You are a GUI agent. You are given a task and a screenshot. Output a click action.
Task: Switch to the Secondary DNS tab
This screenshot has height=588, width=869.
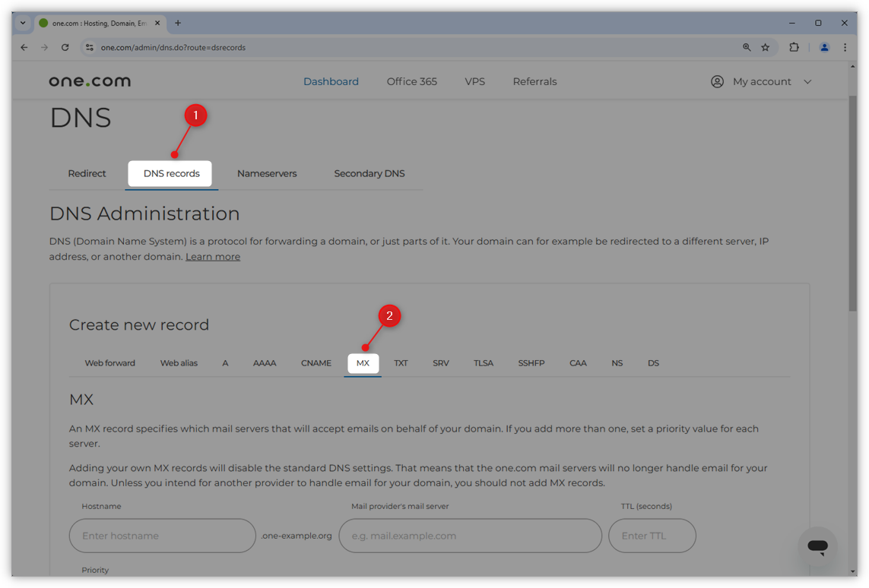click(x=369, y=173)
